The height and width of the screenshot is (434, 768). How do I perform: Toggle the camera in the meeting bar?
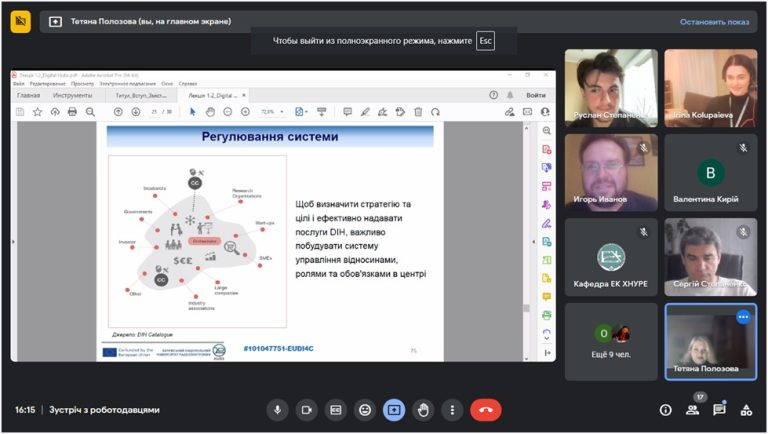click(307, 410)
